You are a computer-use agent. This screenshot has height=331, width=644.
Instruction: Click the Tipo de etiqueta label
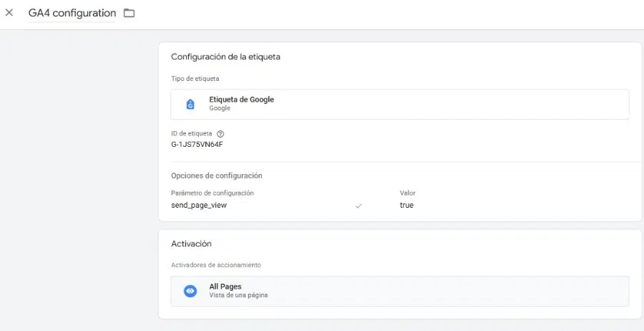coord(195,79)
